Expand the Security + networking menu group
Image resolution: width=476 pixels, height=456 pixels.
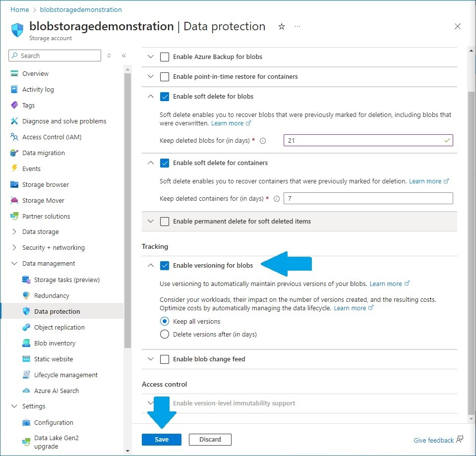pos(14,247)
